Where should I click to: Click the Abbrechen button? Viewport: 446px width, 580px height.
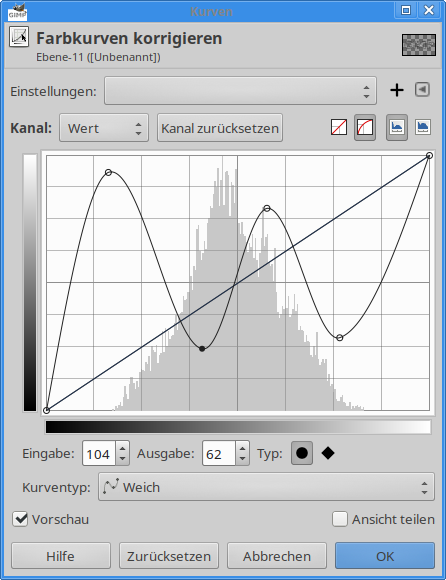pyautogui.click(x=277, y=556)
